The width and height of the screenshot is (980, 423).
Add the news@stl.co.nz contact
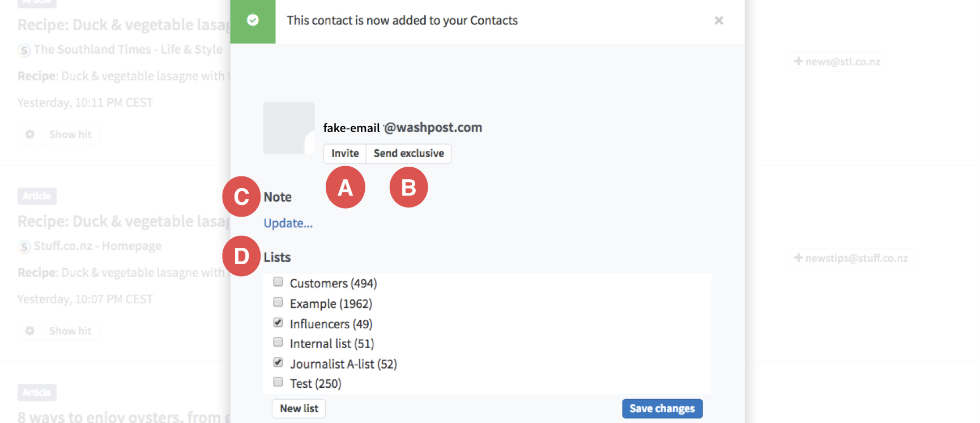pyautogui.click(x=837, y=61)
